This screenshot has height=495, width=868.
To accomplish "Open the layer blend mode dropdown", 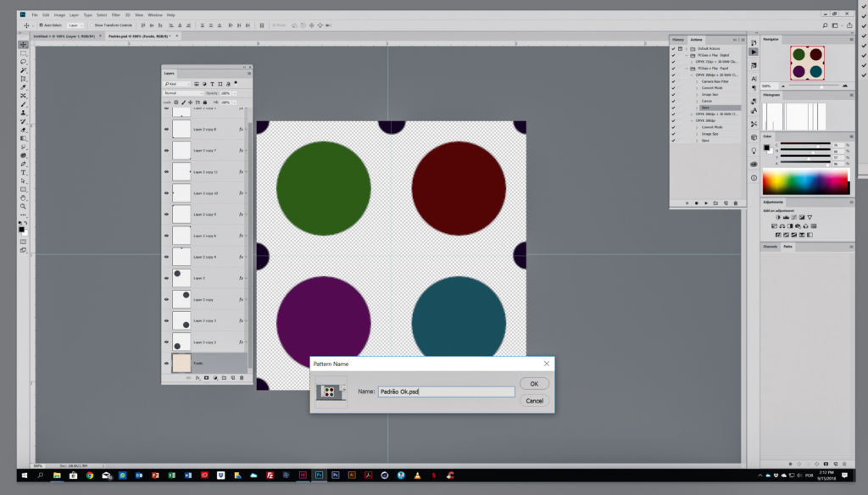I will pyautogui.click(x=183, y=93).
